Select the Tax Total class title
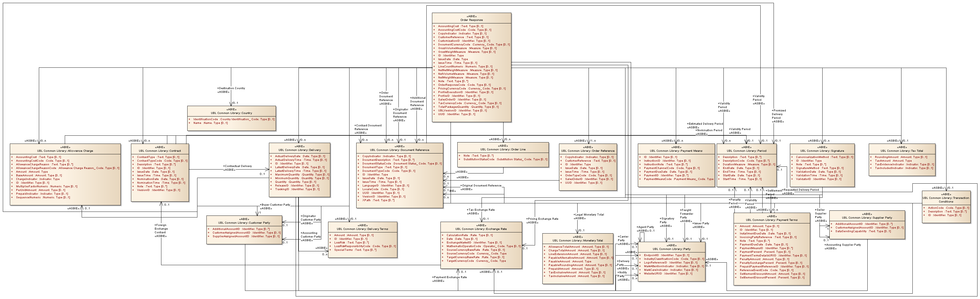 point(902,151)
